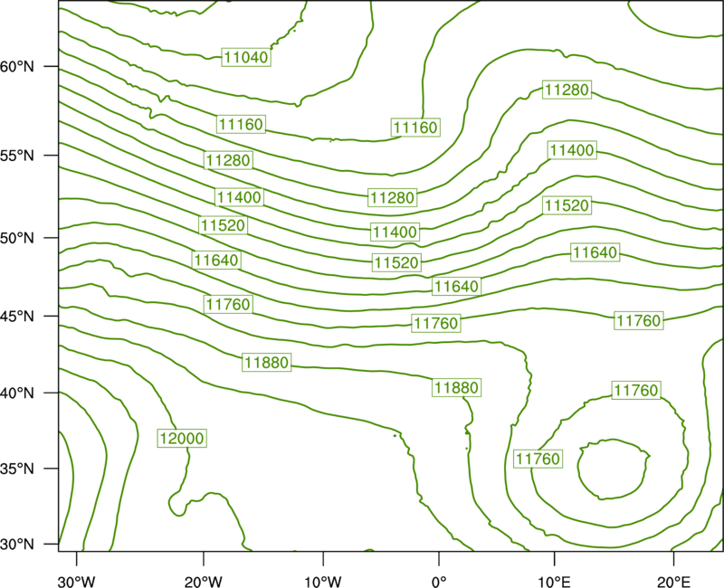Click the 30°N latitude axis label
This screenshot has width=724, height=588.
[x=17, y=545]
